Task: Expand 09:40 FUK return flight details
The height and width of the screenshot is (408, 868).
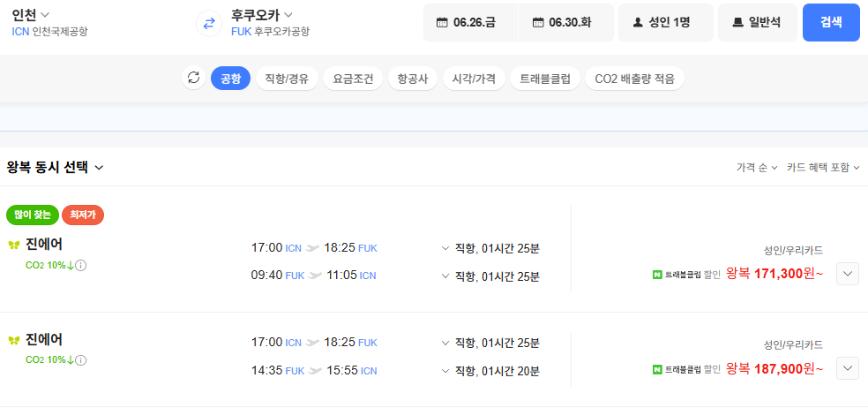Action: (445, 276)
